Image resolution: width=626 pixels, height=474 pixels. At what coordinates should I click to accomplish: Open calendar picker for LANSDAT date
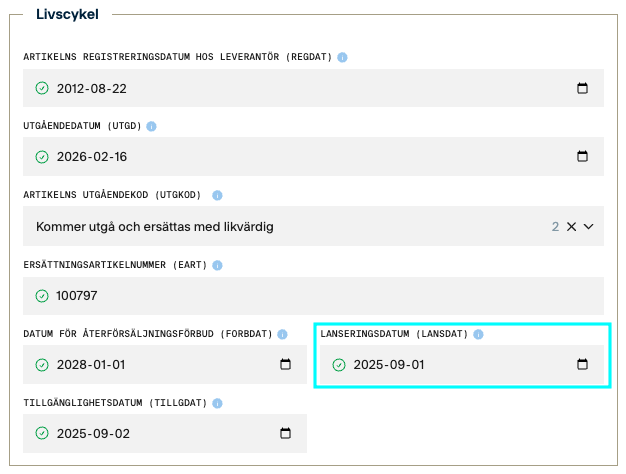tap(583, 365)
